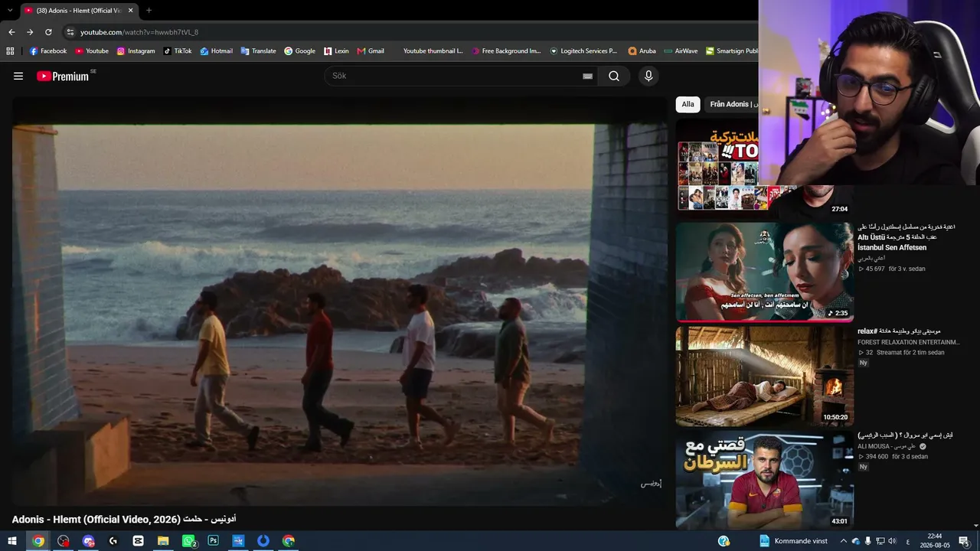Open the Instagram bookmark
Viewport: 980px width, 551px height.
[136, 51]
